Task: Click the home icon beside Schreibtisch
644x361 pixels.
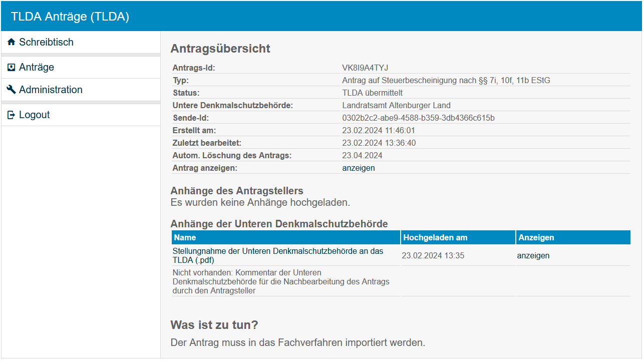Action: [x=12, y=43]
